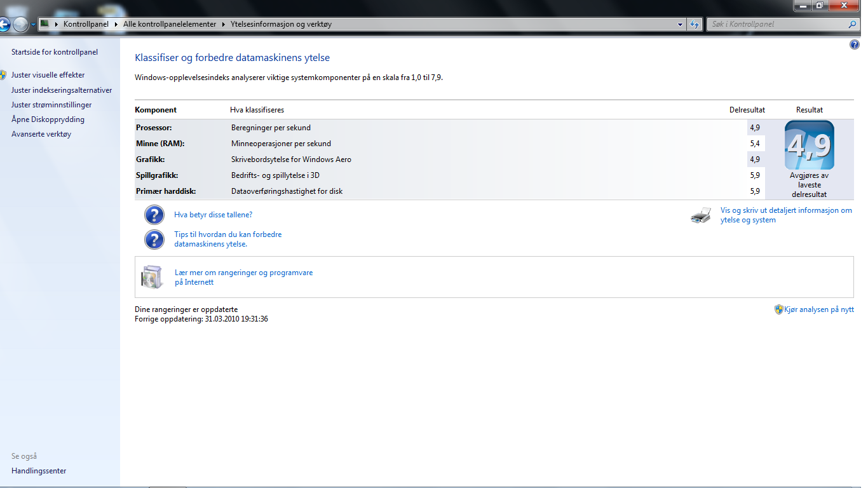The height and width of the screenshot is (488, 868).
Task: Click question icon beside 'Hva betyr disse tallene?'
Action: 154,215
